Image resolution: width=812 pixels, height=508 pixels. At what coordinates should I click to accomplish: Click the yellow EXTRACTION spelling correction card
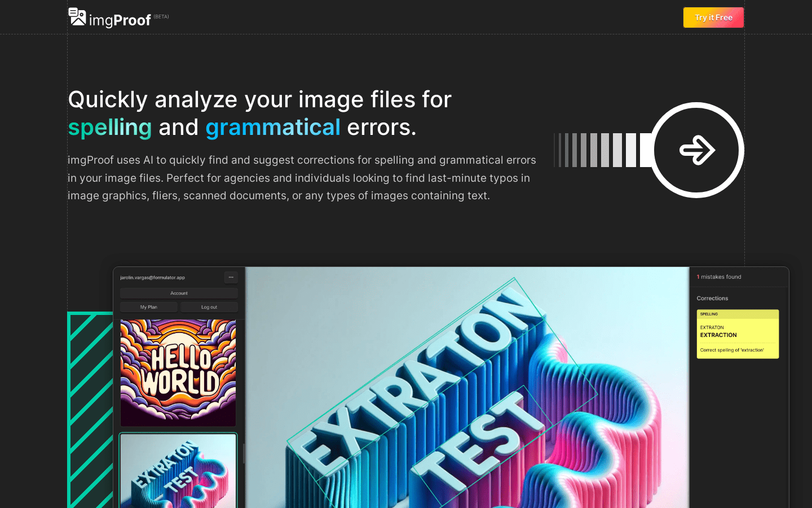[738, 334]
